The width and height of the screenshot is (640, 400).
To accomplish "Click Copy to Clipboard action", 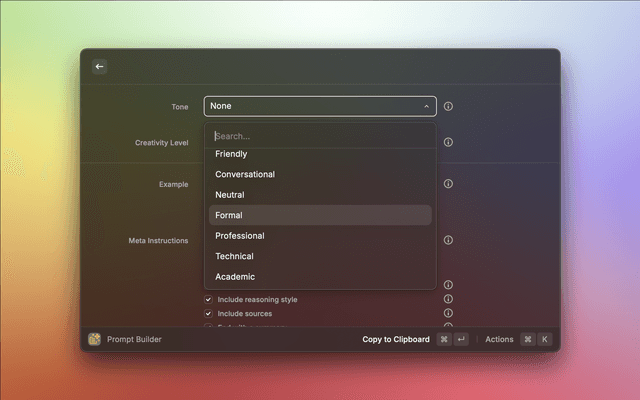I will click(x=396, y=339).
